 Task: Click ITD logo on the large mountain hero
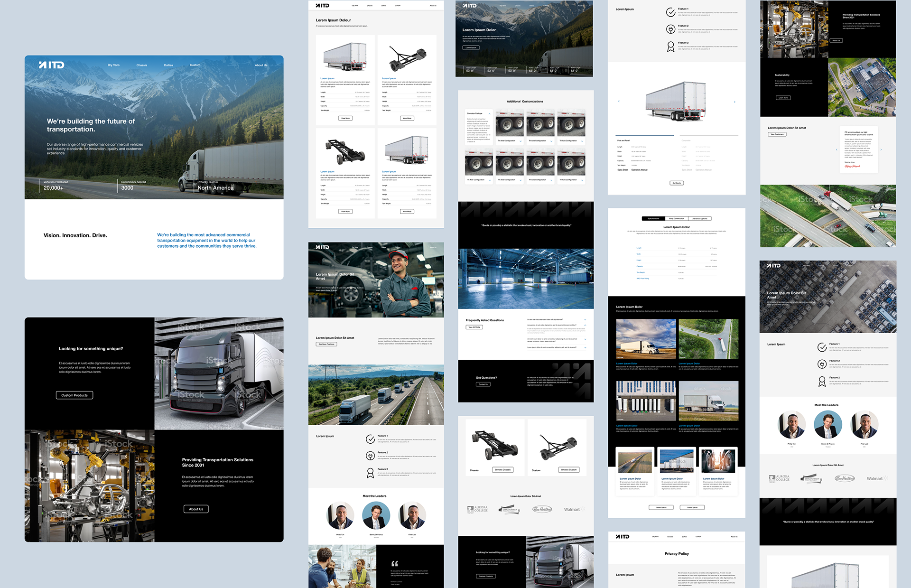[x=51, y=65]
